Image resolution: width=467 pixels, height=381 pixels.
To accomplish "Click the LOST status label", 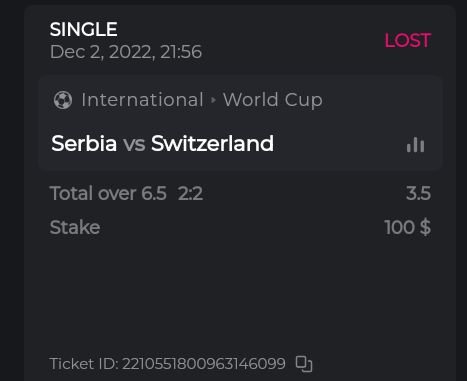I will click(x=408, y=40).
